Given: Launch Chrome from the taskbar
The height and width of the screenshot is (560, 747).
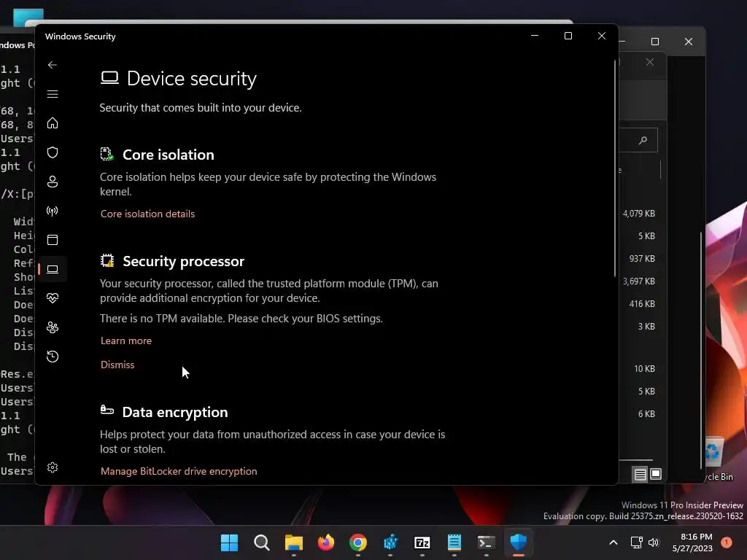Looking at the screenshot, I should tap(357, 542).
